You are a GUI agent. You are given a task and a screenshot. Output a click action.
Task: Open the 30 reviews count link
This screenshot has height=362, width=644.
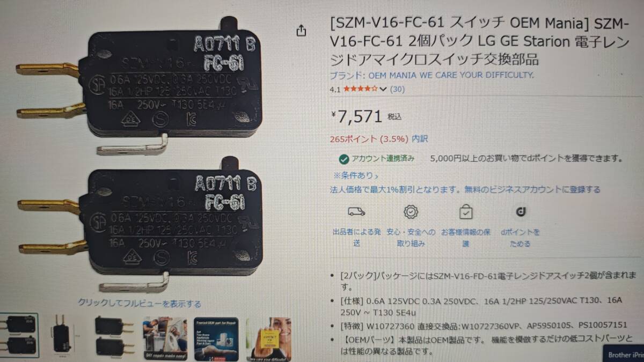click(397, 89)
